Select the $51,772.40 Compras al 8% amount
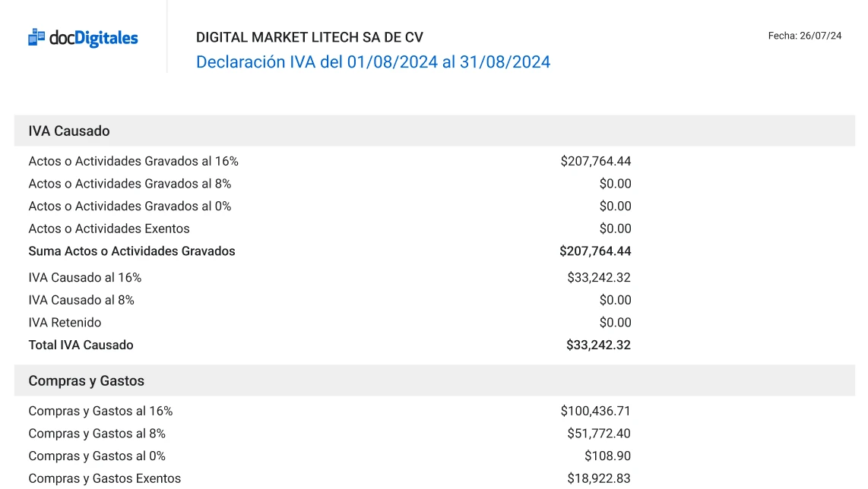This screenshot has height=489, width=868. pos(598,434)
